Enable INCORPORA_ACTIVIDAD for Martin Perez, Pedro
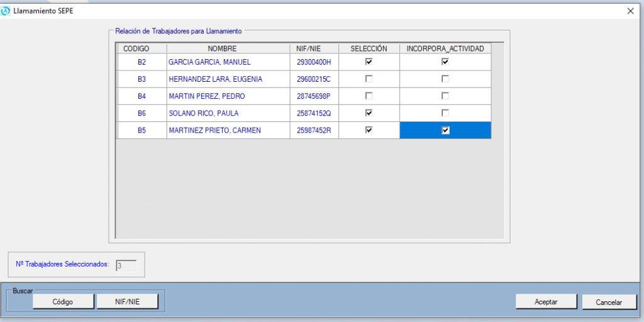The height and width of the screenshot is (322, 644). 445,96
